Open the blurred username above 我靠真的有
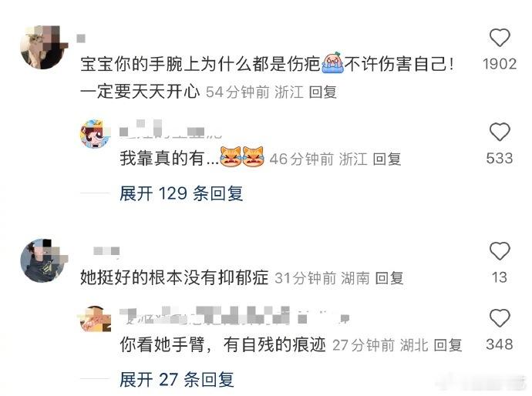 (170, 130)
